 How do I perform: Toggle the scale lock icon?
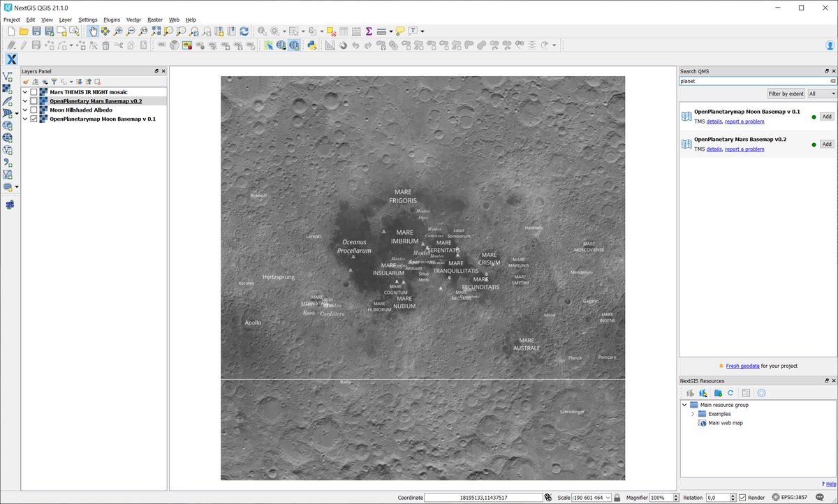coord(617,498)
